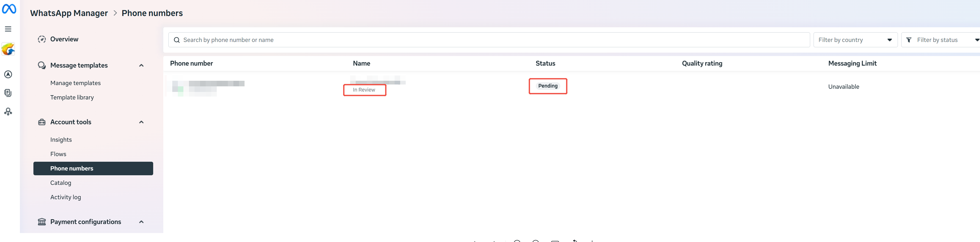Open Manage templates page

click(75, 83)
